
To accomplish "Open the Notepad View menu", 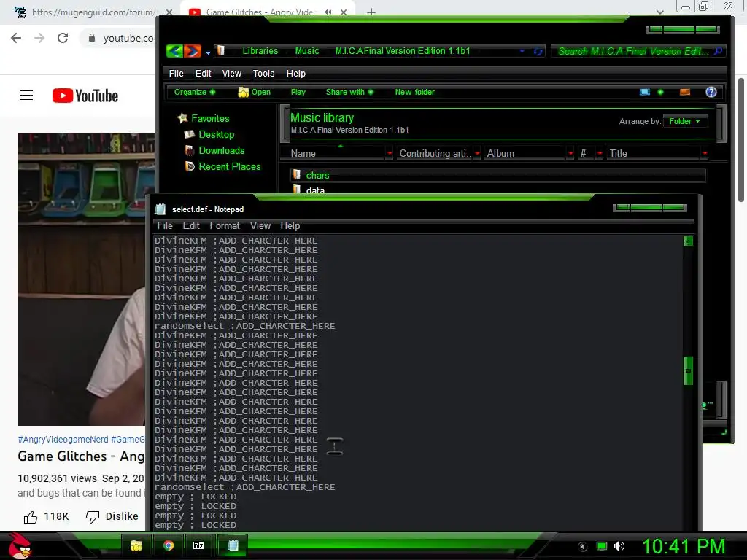I will tap(260, 226).
